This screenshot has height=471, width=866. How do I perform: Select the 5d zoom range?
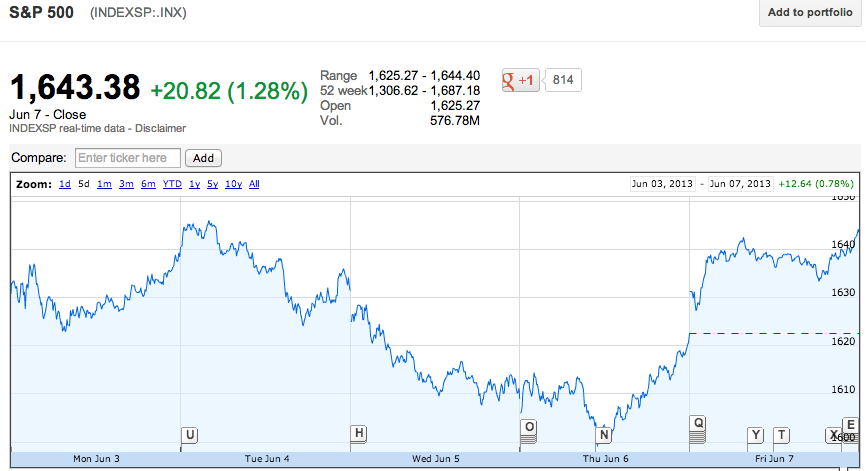coord(83,184)
